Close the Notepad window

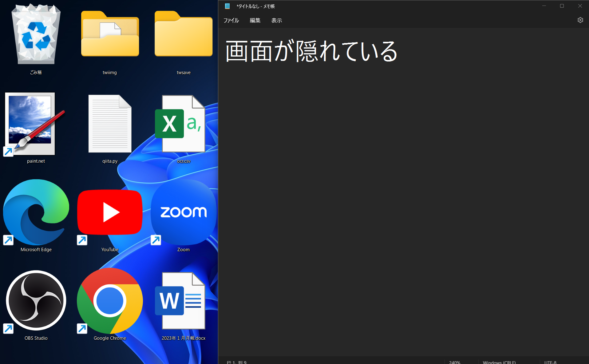click(x=580, y=6)
